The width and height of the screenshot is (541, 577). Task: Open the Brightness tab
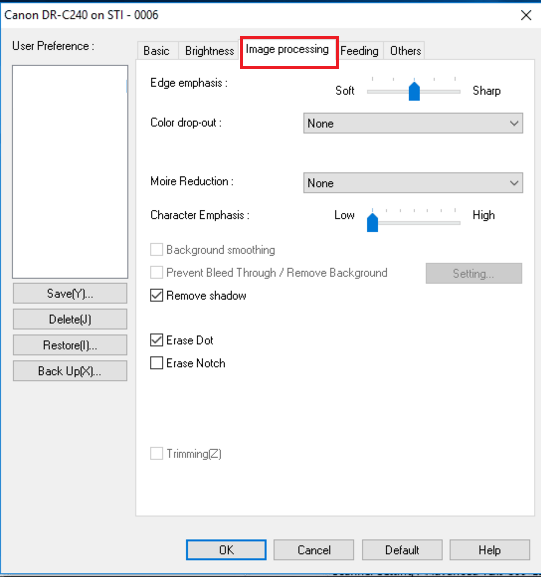[209, 51]
